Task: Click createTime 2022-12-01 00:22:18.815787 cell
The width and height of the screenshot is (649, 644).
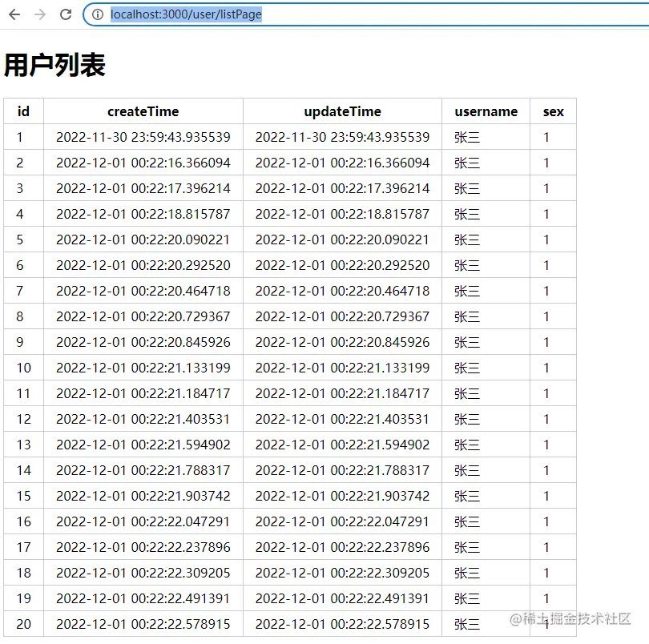Action: [143, 214]
